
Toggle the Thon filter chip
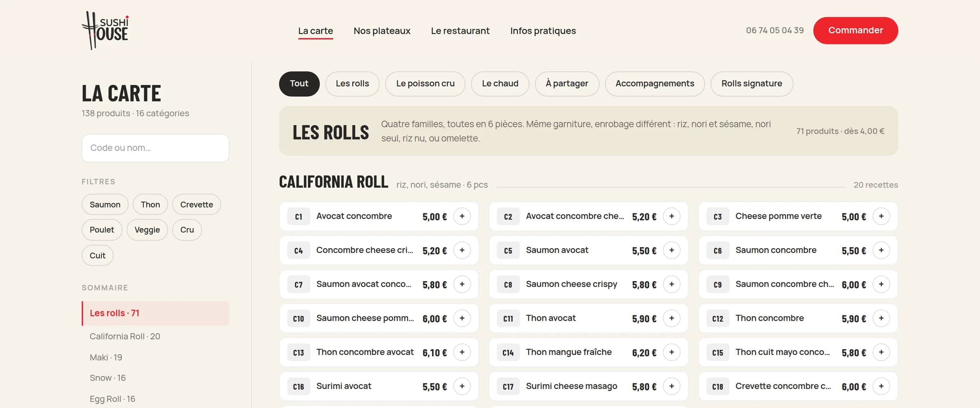click(x=150, y=204)
